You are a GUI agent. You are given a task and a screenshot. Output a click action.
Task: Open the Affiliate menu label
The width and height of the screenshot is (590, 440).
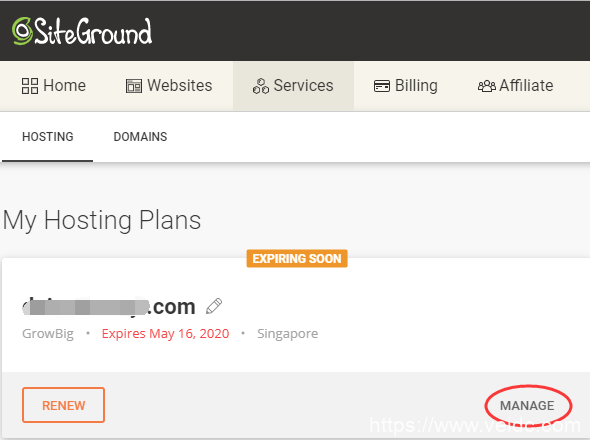point(526,85)
